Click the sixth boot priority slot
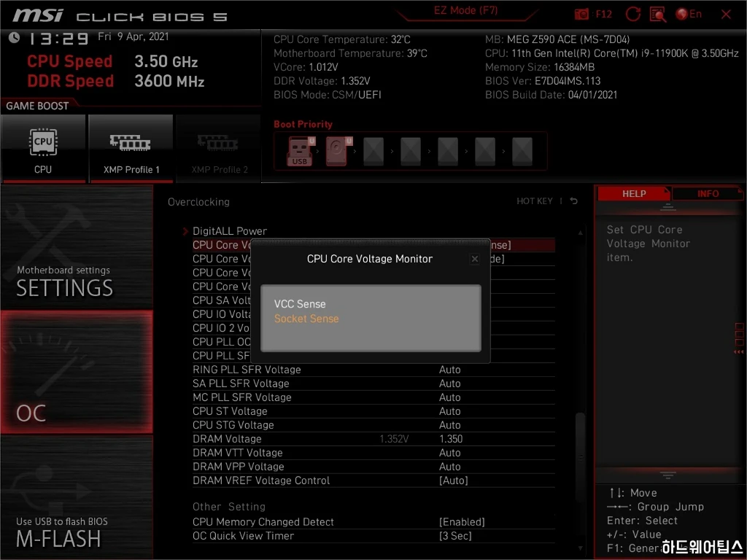 coord(485,152)
